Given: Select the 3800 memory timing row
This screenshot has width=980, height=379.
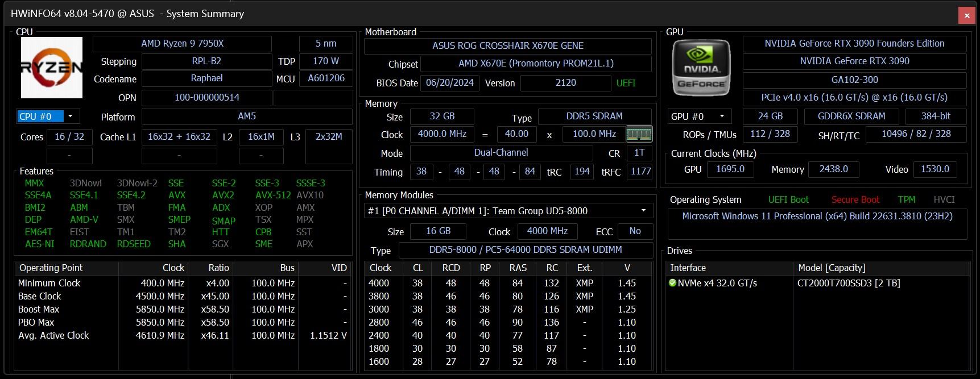Looking at the screenshot, I should (508, 296).
